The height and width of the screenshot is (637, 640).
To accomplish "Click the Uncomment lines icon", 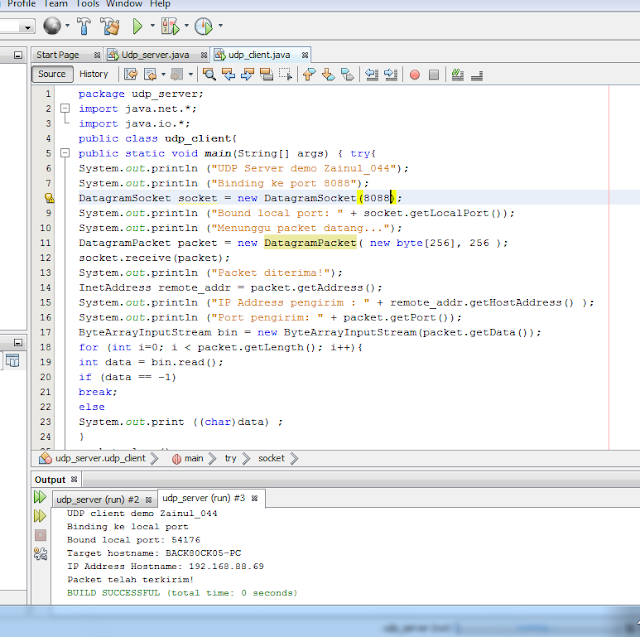I will pos(477,75).
